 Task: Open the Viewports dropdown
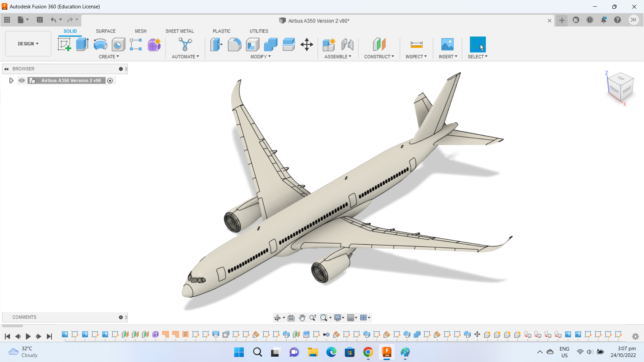click(365, 318)
